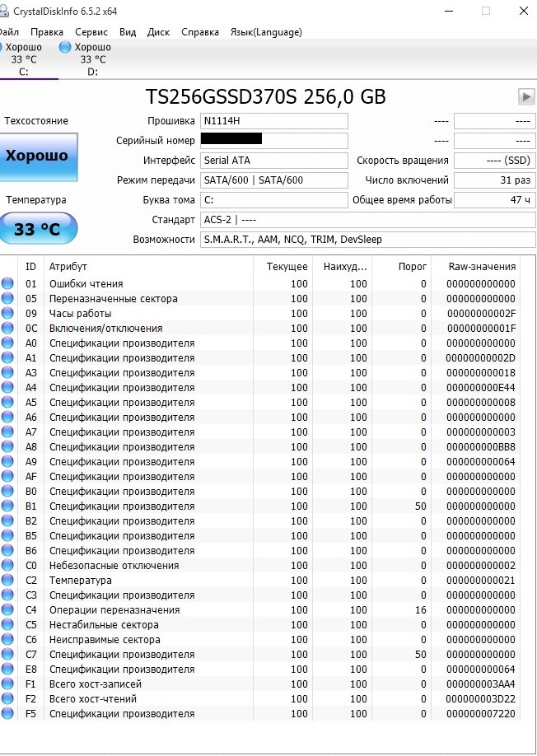
Task: Click status icon for attribute A3
Action: 7,373
